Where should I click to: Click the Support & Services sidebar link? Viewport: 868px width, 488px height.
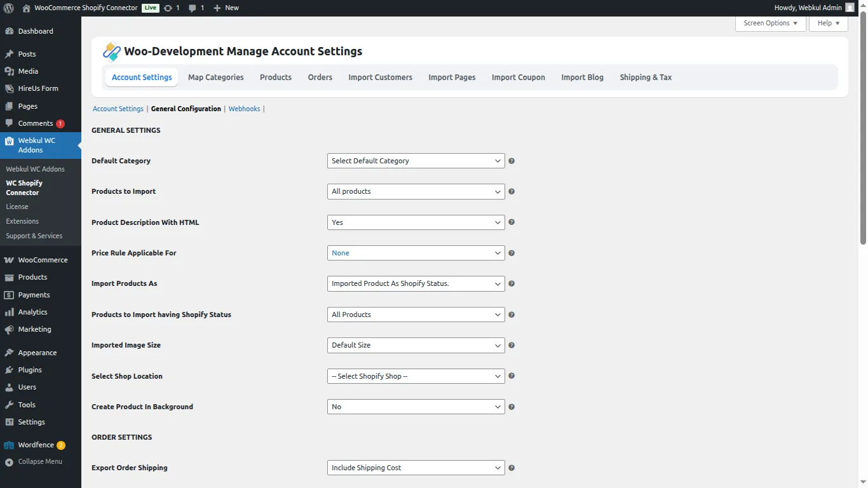click(34, 236)
